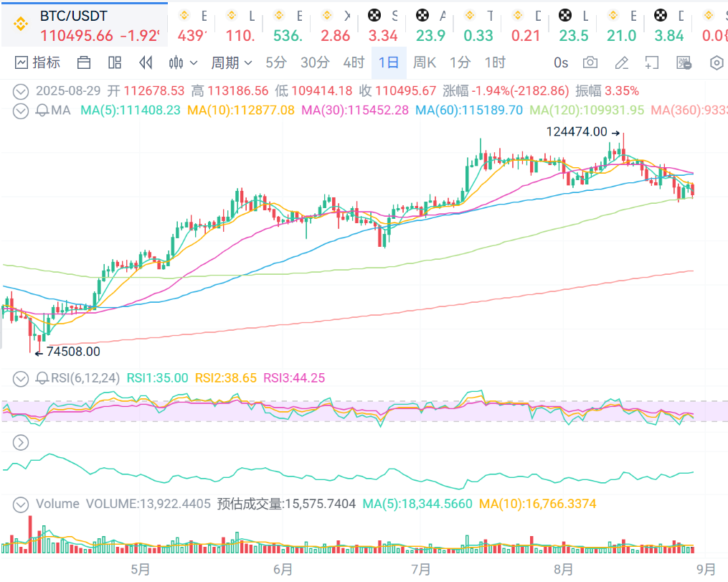Click the OKX logo beside 3.34 ticker
This screenshot has width=728, height=582.
374,15
